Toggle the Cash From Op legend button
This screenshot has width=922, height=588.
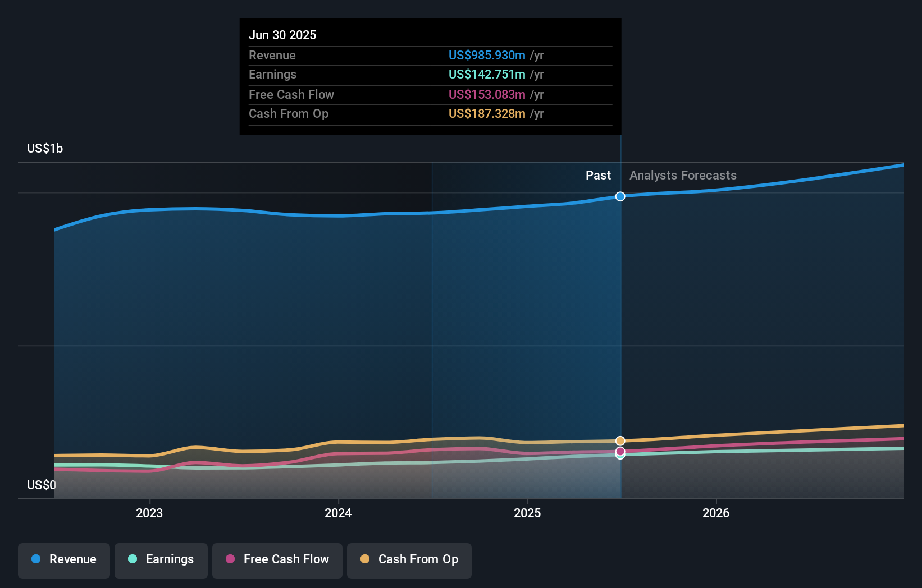pyautogui.click(x=409, y=561)
